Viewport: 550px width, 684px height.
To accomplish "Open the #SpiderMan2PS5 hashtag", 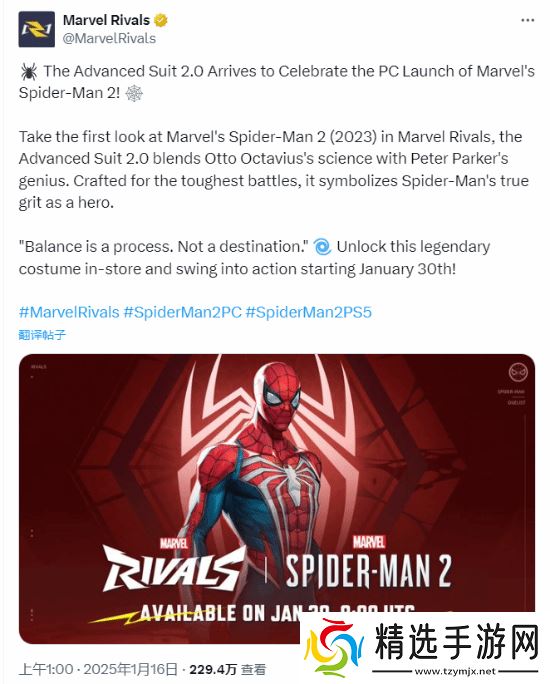I will tap(309, 312).
